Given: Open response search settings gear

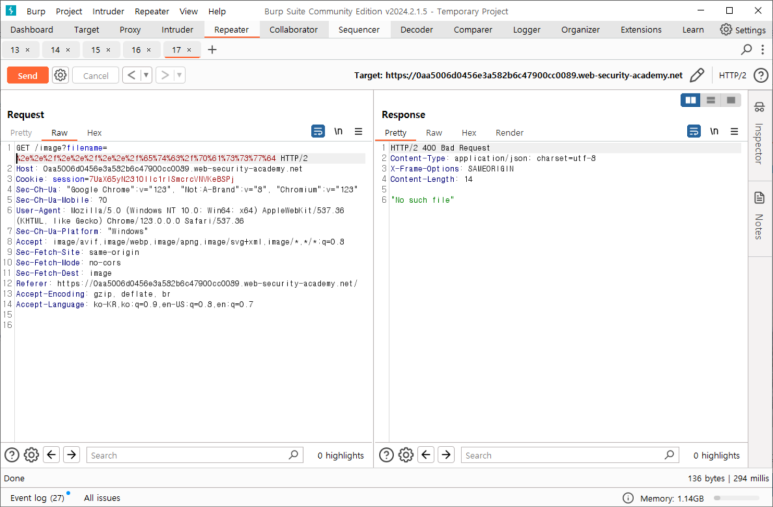Looking at the screenshot, I should click(x=406, y=455).
